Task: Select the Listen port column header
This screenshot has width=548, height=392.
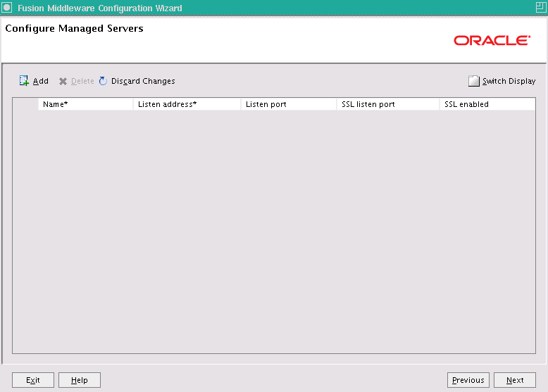Action: (289, 104)
